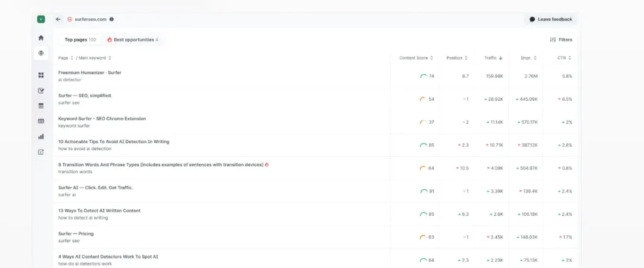This screenshot has height=268, width=644.
Task: Click impressions value 445.09K
Action: 529,99
